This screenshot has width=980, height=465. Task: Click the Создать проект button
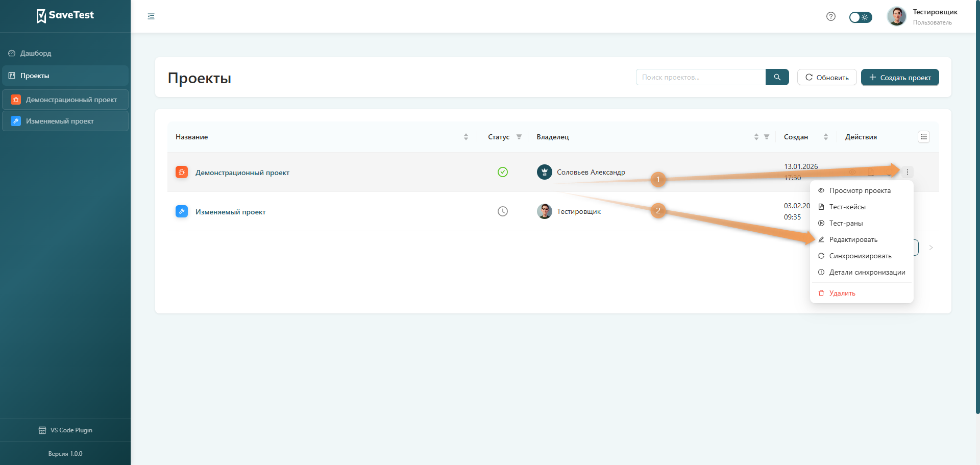point(899,78)
